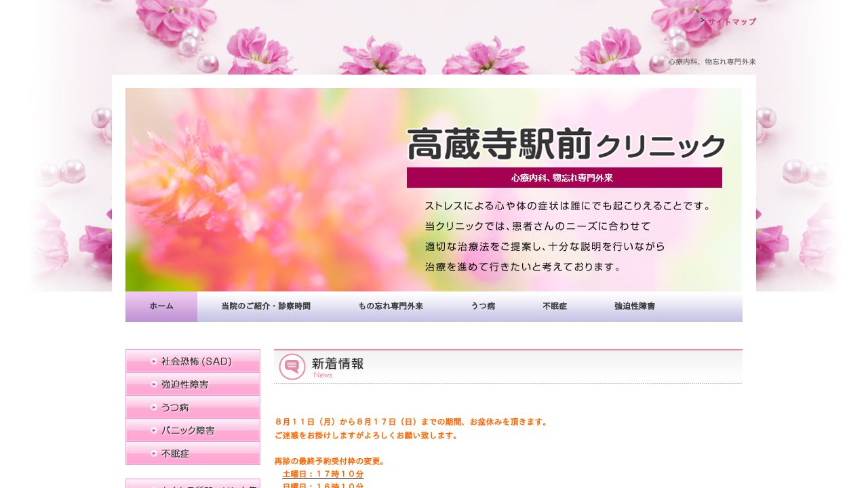This screenshot has height=488, width=868.
Task: Go to 当院のご紹介・診察時間 in navigation bar
Action: tap(266, 306)
